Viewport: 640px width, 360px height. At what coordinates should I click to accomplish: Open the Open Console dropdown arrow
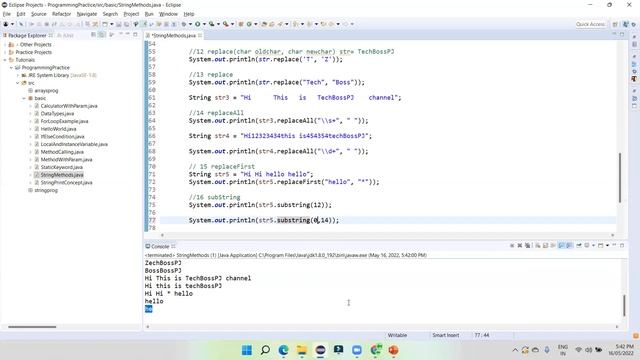[x=607, y=245]
